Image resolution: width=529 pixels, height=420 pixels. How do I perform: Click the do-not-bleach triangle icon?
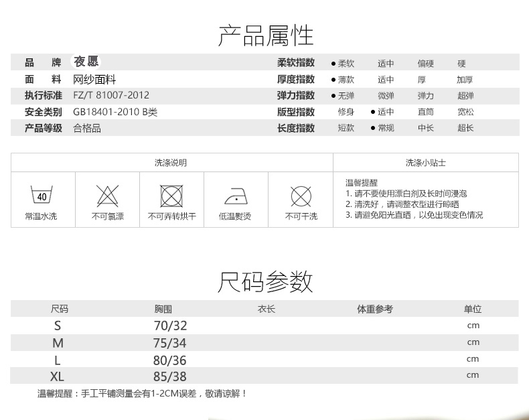(x=107, y=196)
